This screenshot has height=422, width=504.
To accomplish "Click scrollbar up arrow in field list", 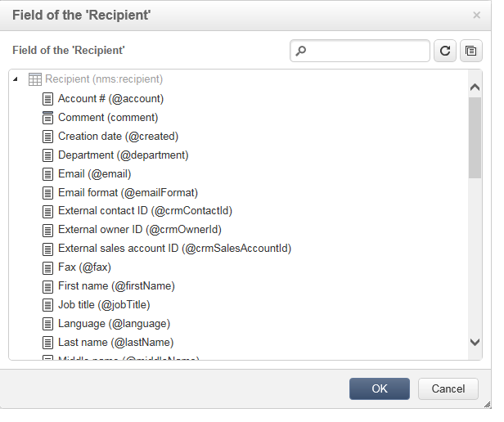I will 475,88.
